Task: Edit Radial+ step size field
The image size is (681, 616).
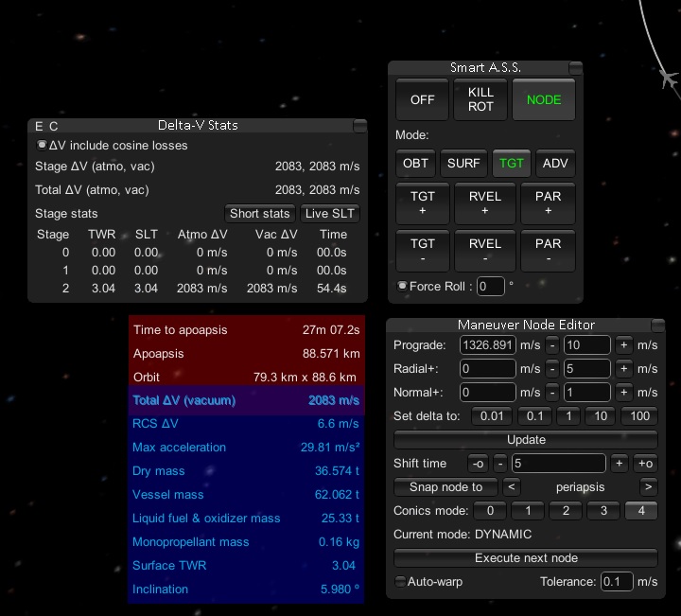Action: [x=586, y=368]
